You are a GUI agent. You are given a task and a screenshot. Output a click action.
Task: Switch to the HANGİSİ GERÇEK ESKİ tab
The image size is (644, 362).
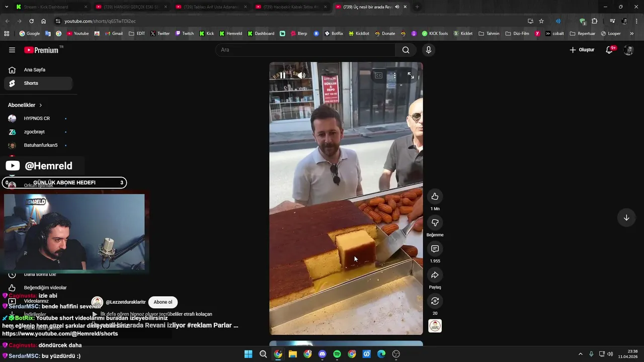pos(131,7)
